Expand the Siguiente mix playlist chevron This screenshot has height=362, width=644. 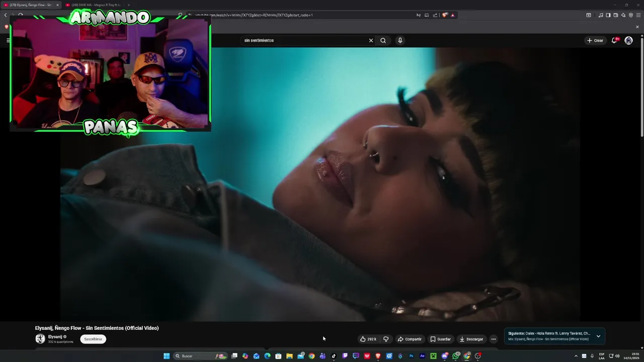click(x=598, y=336)
